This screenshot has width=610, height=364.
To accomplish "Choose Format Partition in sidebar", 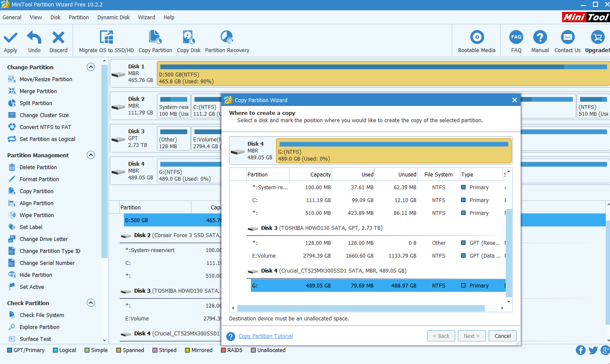I will click(39, 179).
